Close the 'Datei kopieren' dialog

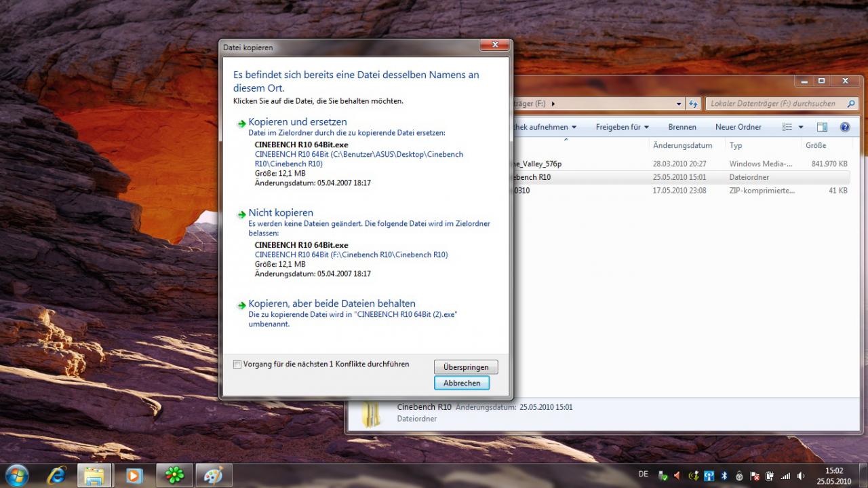pyautogui.click(x=494, y=45)
